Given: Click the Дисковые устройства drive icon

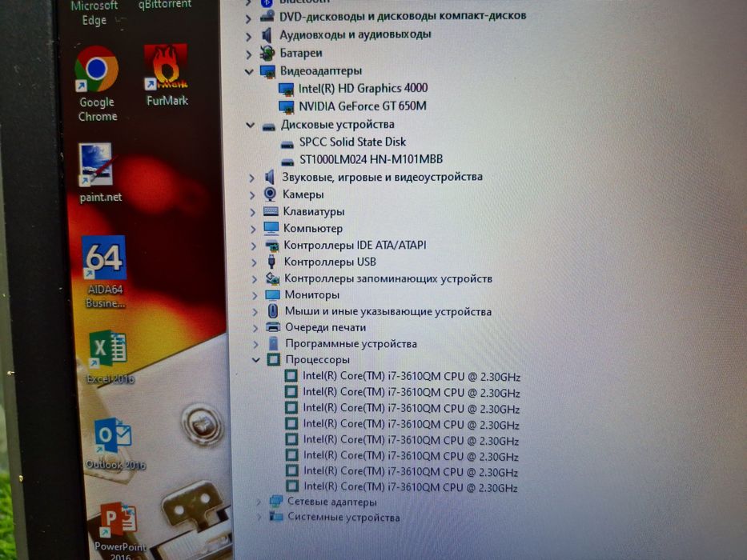Looking at the screenshot, I should coord(269,126).
